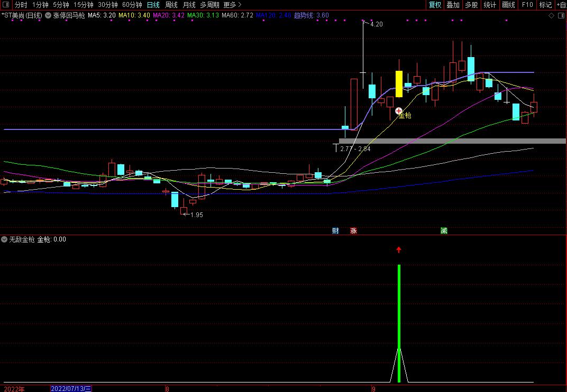Open the F10 company info
The width and height of the screenshot is (567, 392).
527,5
